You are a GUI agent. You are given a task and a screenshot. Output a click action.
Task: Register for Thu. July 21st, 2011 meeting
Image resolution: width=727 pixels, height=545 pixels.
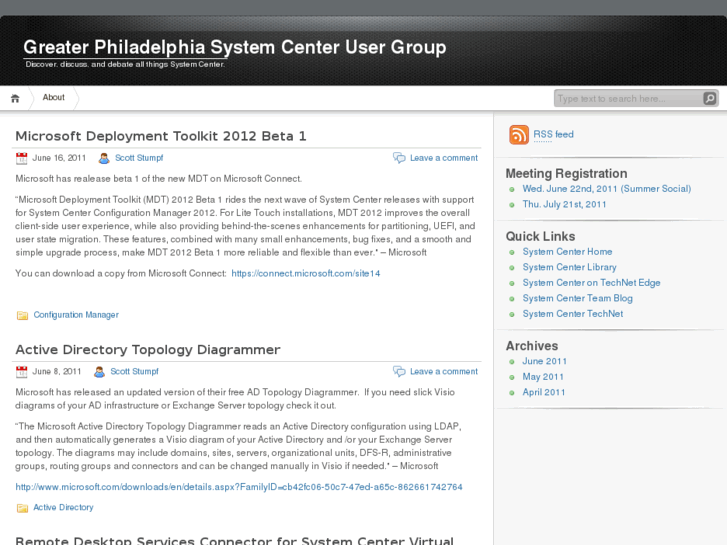click(564, 204)
